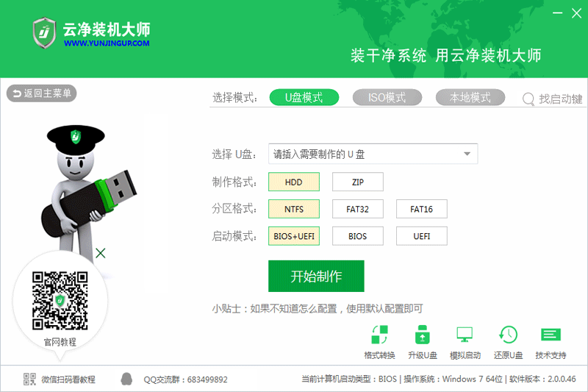Close the QR code popup with X
Viewport: 588px width, 392px height.
[100, 253]
